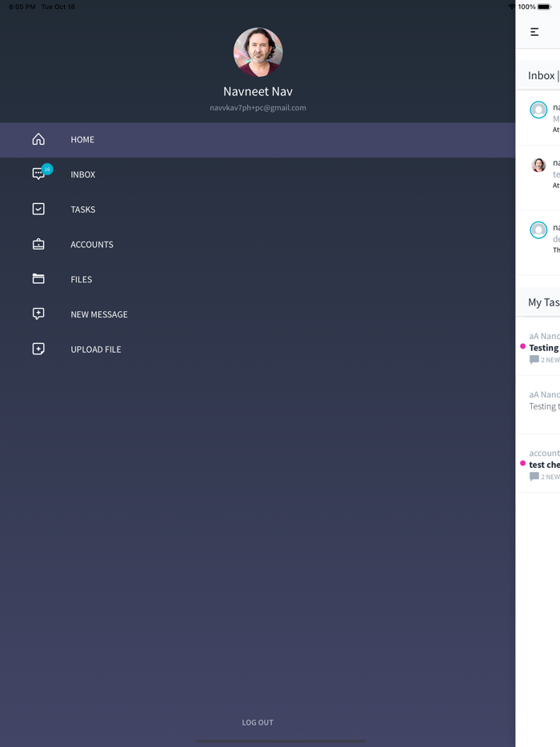The width and height of the screenshot is (560, 747).
Task: Click the 2 NEW comments icon under test che
Action: (x=534, y=477)
